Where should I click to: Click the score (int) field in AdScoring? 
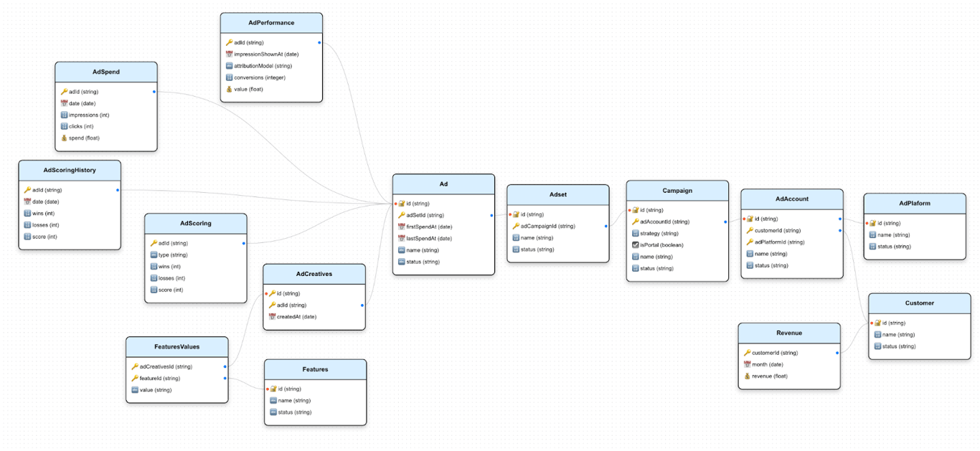(x=196, y=290)
